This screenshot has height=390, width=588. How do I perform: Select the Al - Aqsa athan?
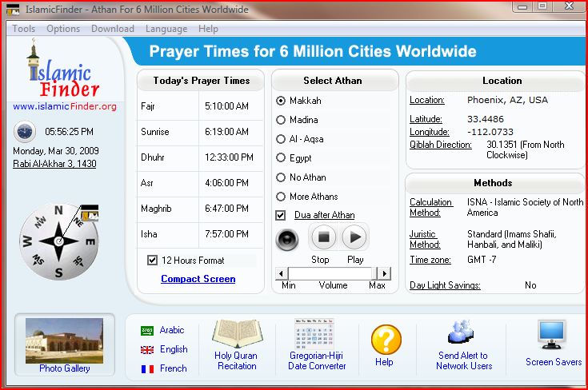281,139
